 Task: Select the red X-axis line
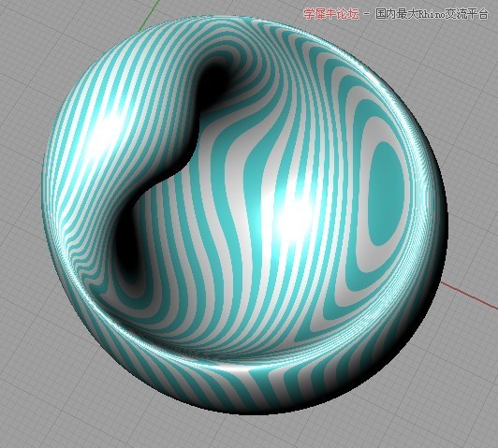click(469, 295)
